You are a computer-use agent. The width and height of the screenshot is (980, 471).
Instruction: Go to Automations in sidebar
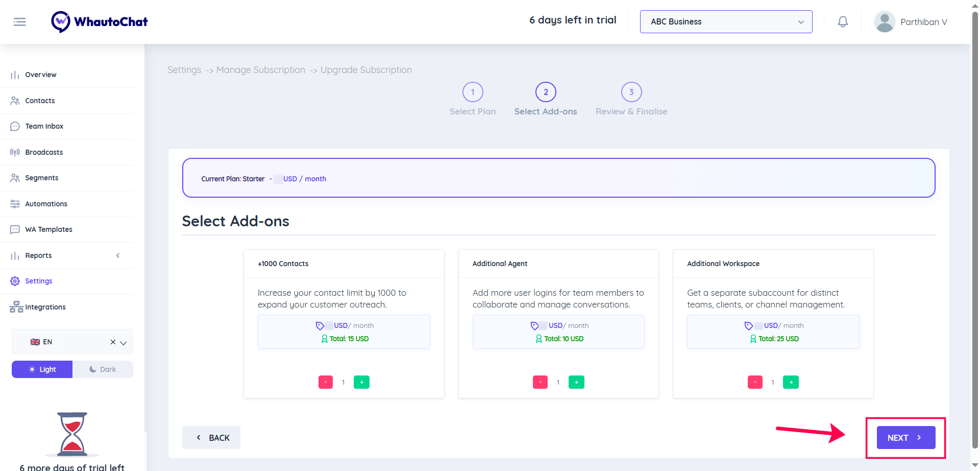tap(46, 204)
